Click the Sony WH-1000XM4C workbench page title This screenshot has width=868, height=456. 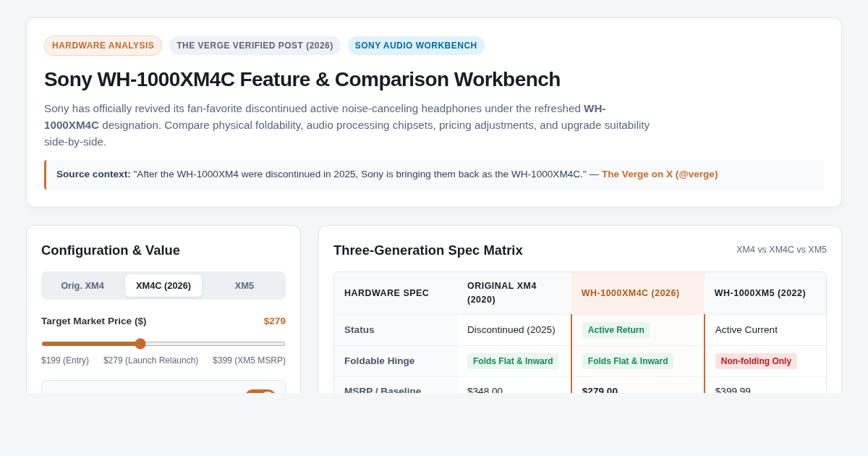[302, 80]
